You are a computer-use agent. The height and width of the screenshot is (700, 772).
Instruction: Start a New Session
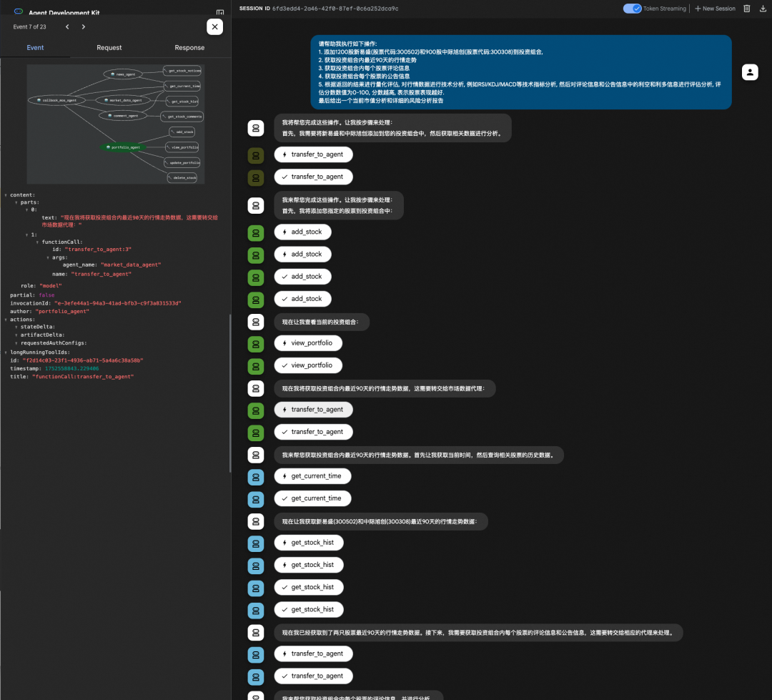(714, 9)
